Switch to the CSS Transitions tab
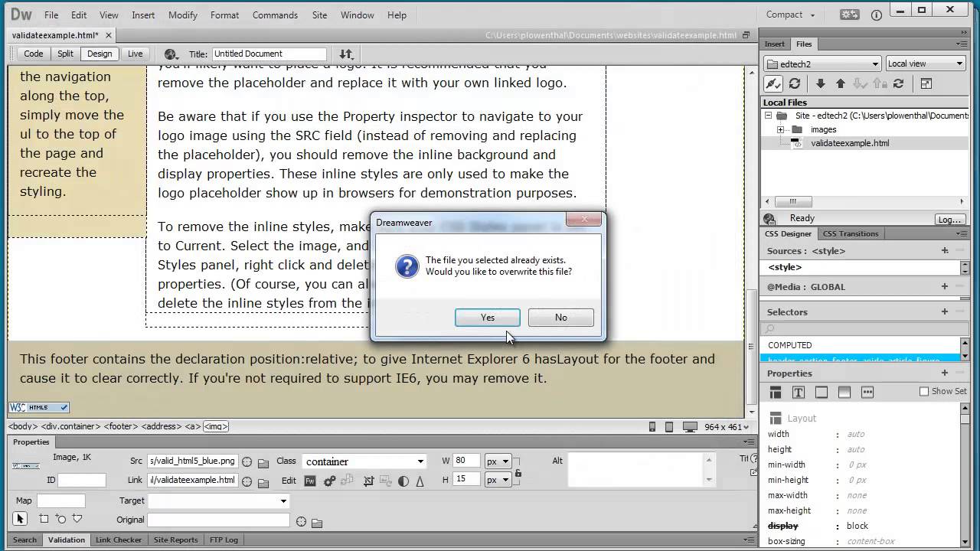The height and width of the screenshot is (551, 980). pyautogui.click(x=850, y=234)
